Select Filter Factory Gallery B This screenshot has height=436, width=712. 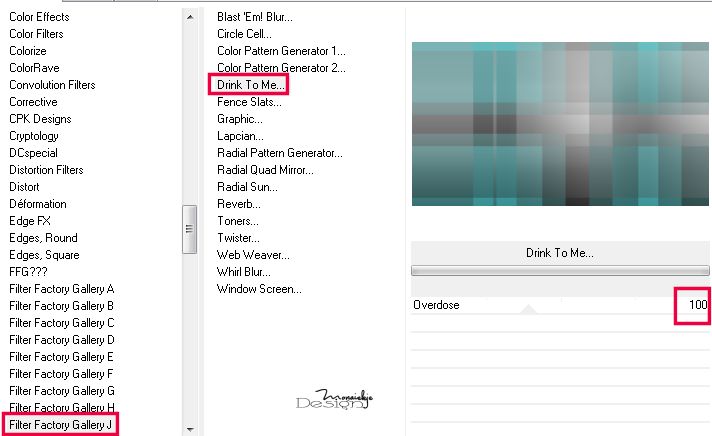click(61, 306)
